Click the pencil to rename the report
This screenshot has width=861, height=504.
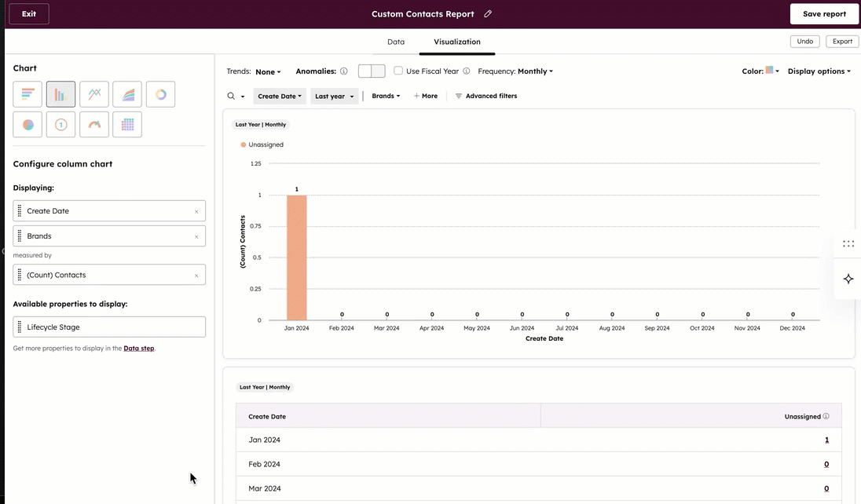pos(487,13)
